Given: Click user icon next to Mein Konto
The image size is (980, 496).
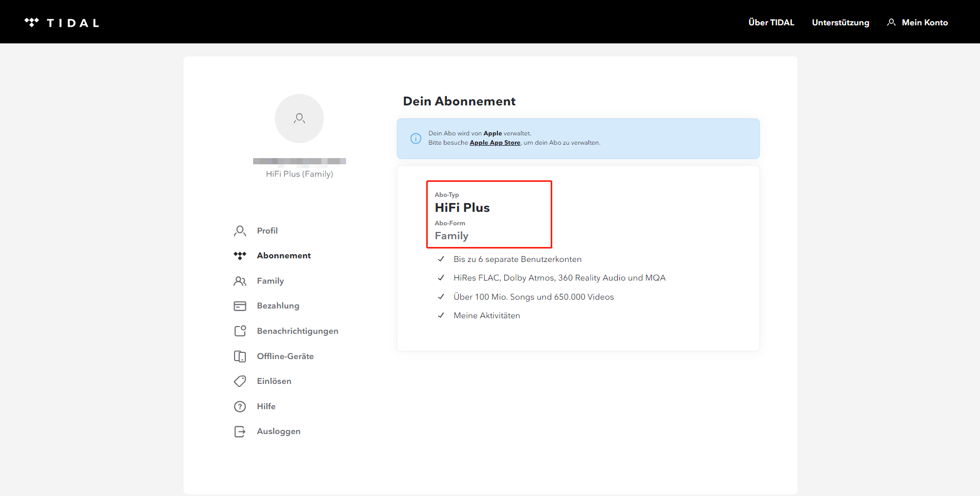Looking at the screenshot, I should pyautogui.click(x=891, y=22).
